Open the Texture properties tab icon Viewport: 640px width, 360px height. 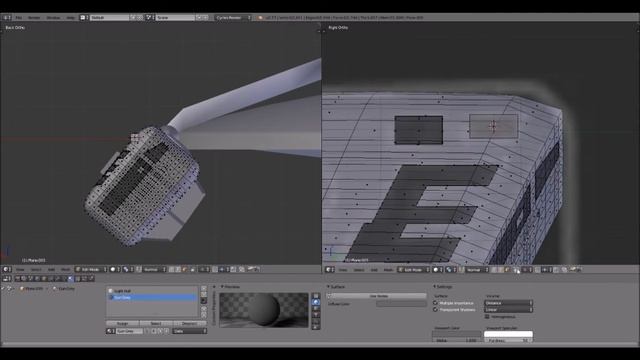pos(78,278)
